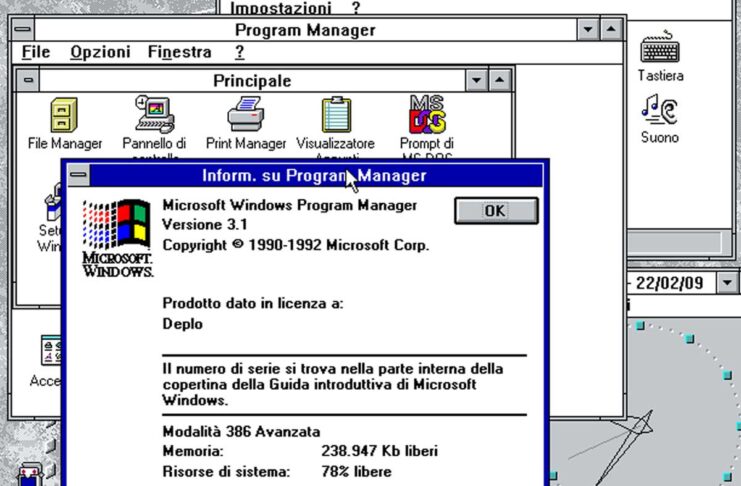The image size is (741, 486).
Task: Open the ? menu beside Impostazioni
Action: click(355, 8)
